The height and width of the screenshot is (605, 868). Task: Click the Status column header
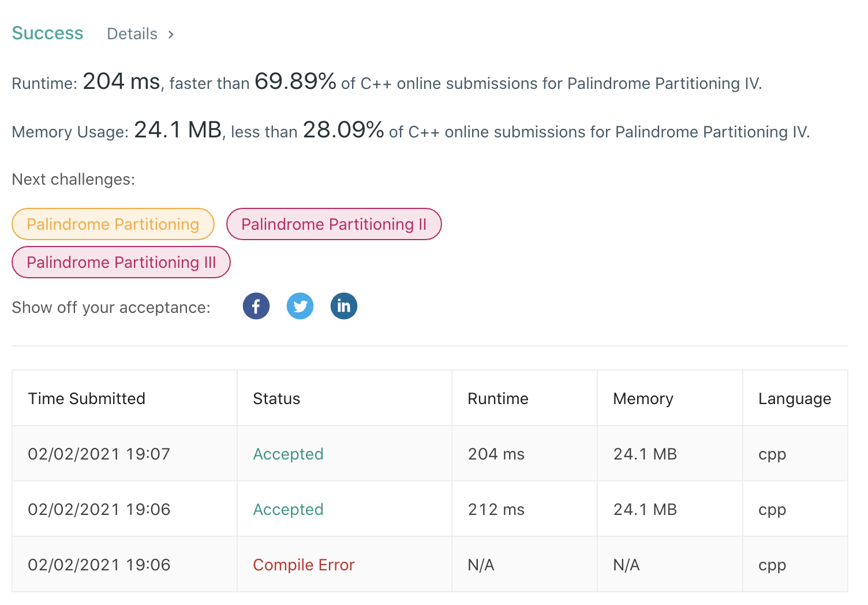pyautogui.click(x=276, y=398)
